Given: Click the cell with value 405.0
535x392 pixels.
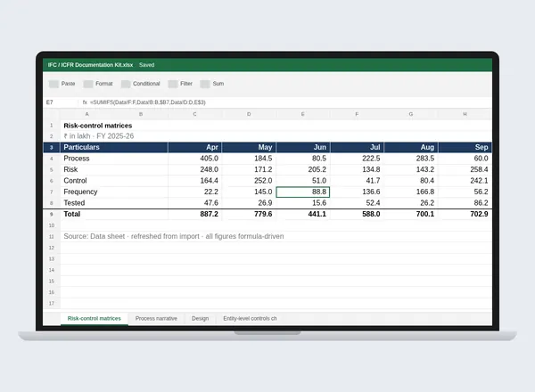Looking at the screenshot, I should 194,159.
